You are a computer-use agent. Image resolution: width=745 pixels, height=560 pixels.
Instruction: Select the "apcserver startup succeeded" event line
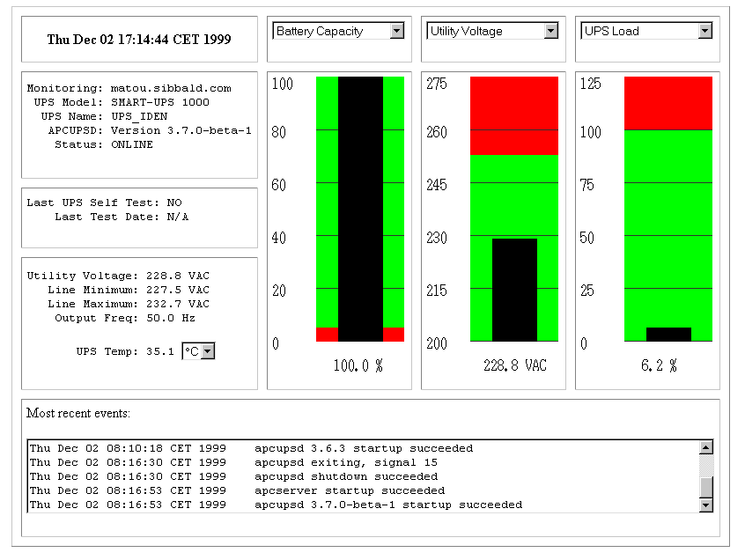(349, 490)
